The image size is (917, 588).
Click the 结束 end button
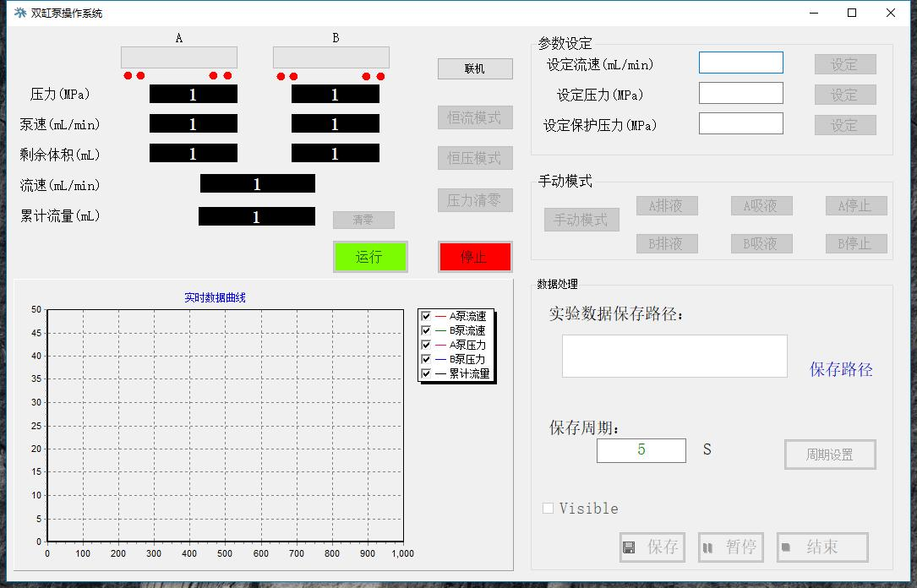click(822, 547)
